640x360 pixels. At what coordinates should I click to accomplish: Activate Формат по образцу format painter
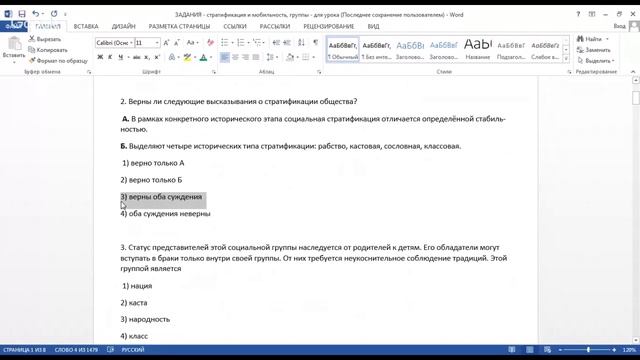58,60
